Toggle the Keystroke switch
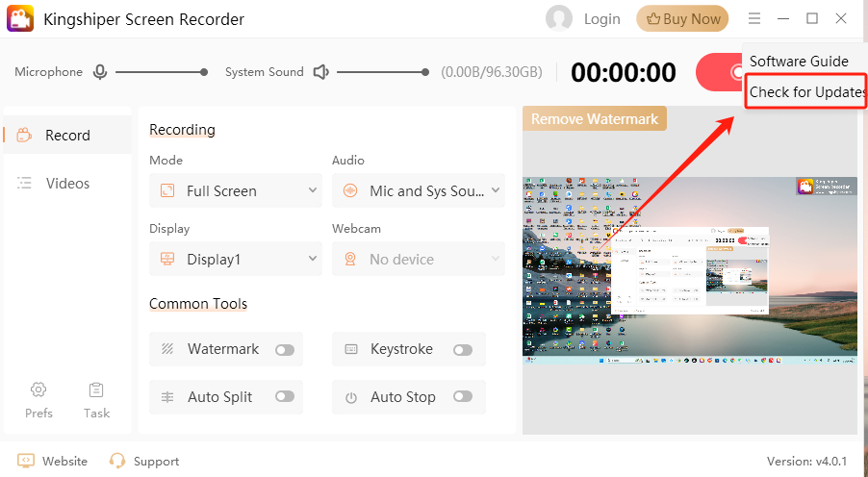Screen dimensions: 868x477 click(463, 350)
